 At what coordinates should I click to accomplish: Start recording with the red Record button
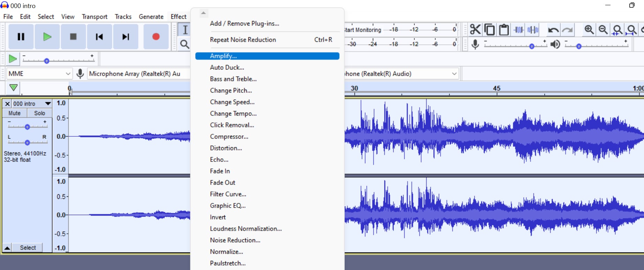tap(156, 37)
